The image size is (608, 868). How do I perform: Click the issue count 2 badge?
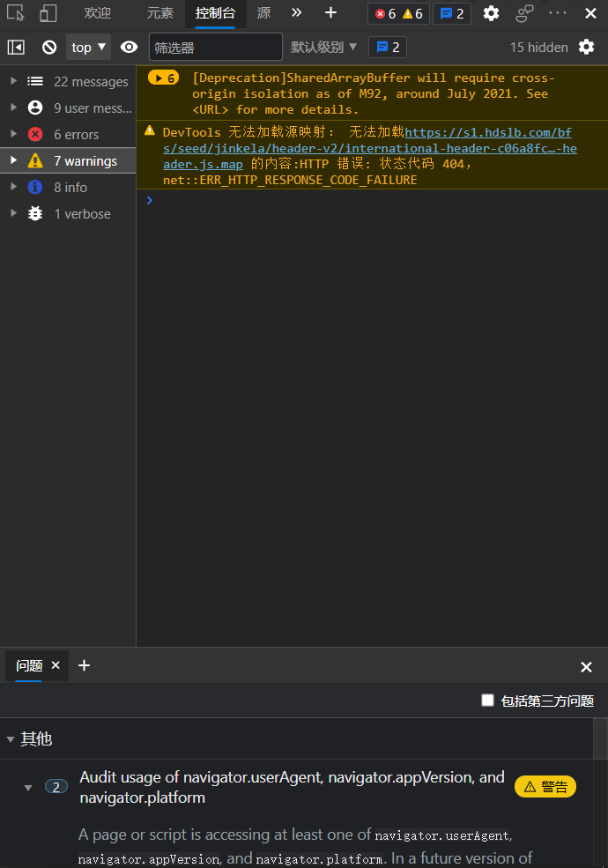(x=56, y=787)
